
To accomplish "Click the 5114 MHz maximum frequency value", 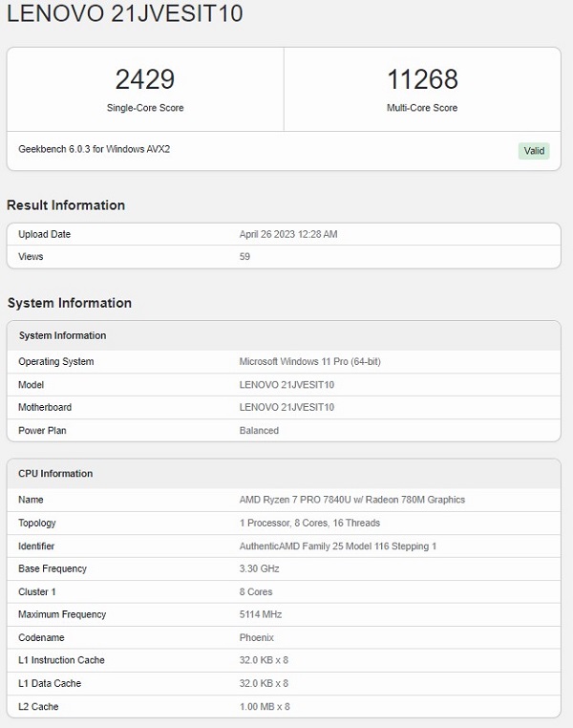I will pyautogui.click(x=261, y=614).
